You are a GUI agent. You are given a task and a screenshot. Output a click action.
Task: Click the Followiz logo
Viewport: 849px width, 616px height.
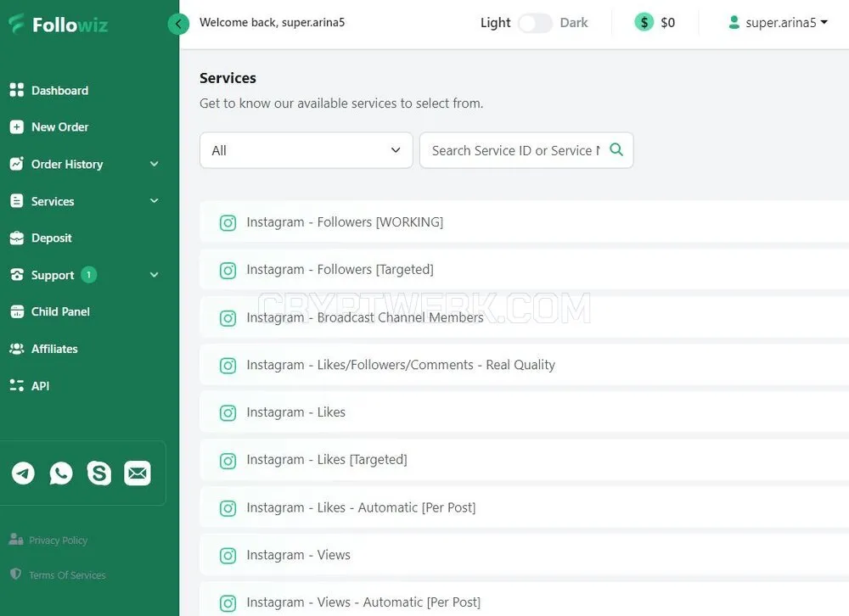[x=59, y=25]
